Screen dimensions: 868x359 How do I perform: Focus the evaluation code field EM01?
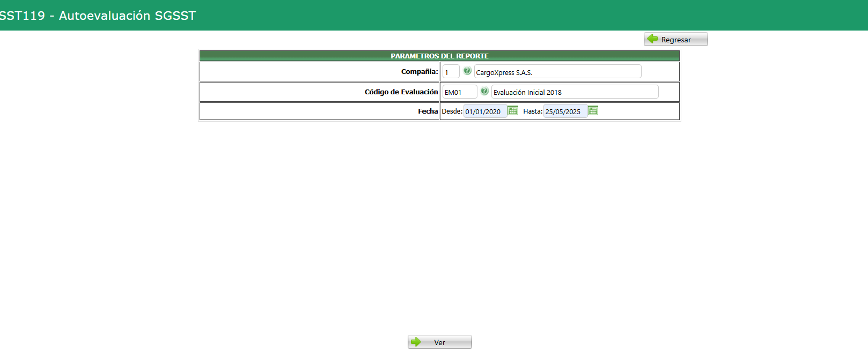point(459,92)
